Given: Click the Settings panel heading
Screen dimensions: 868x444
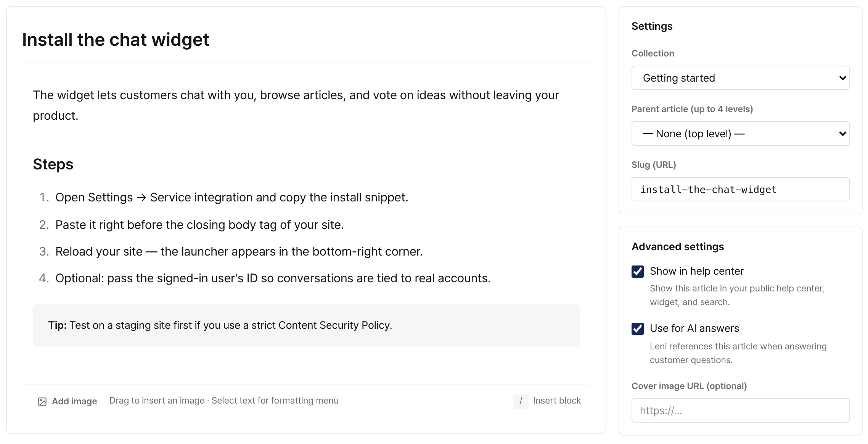Looking at the screenshot, I should tap(652, 26).
